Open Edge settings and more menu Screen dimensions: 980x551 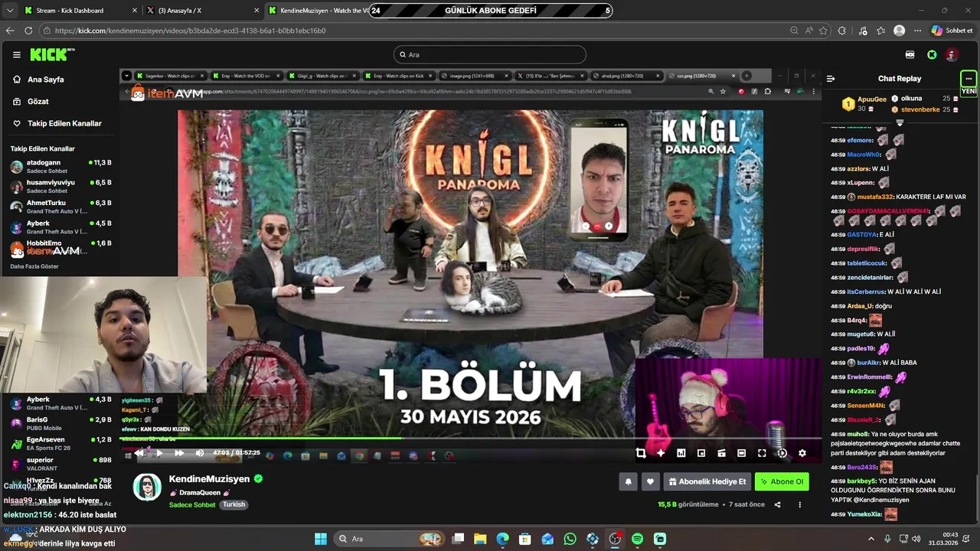click(917, 31)
